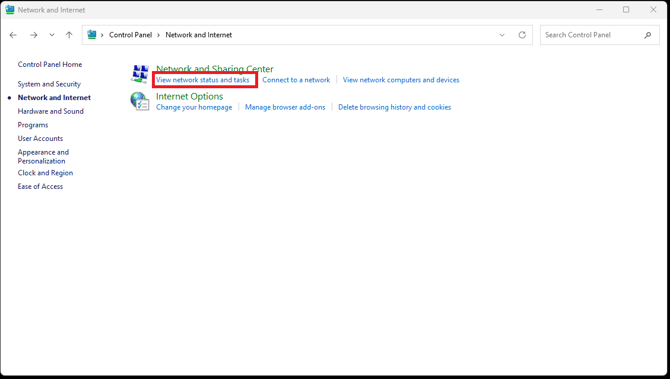Screen dimensions: 670x379
Task: Click Change your homepage
Action: click(x=194, y=107)
